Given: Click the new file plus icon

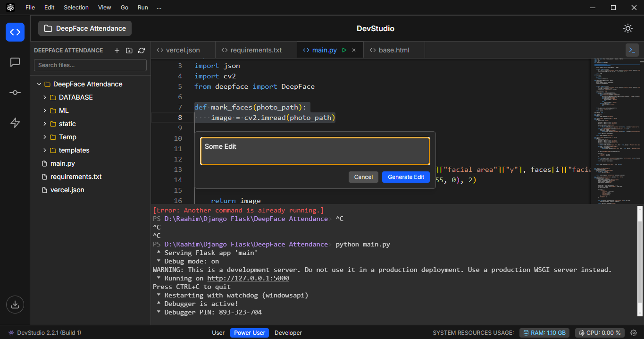Looking at the screenshot, I should (x=117, y=51).
